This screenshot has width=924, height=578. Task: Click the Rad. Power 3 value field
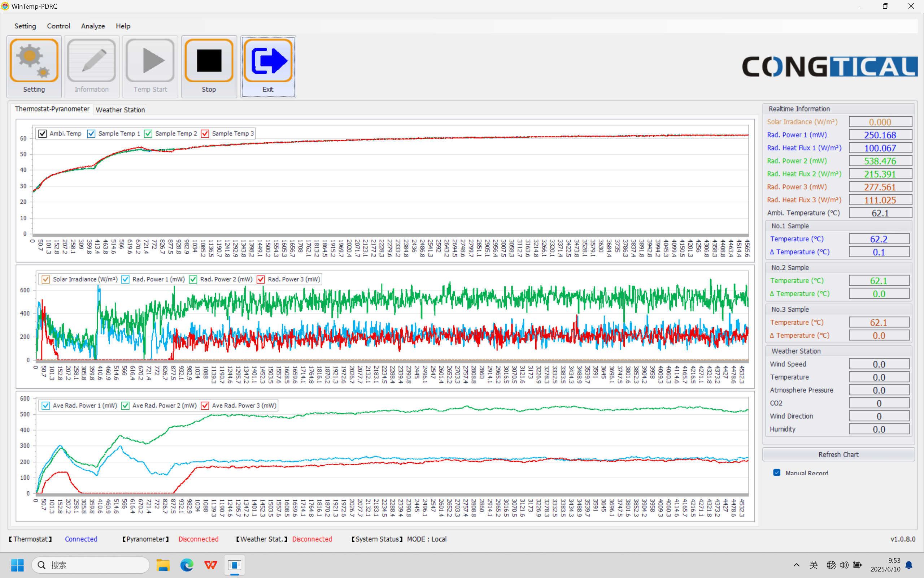[x=880, y=187]
